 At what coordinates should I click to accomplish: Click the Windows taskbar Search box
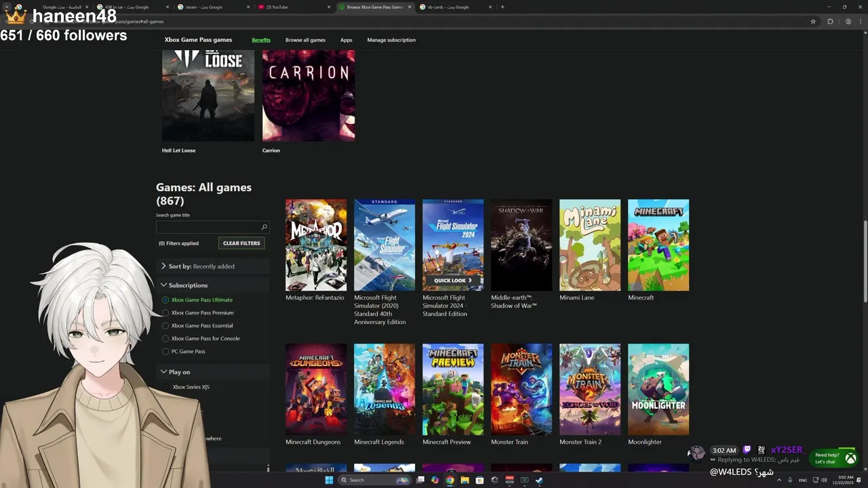coord(375,480)
